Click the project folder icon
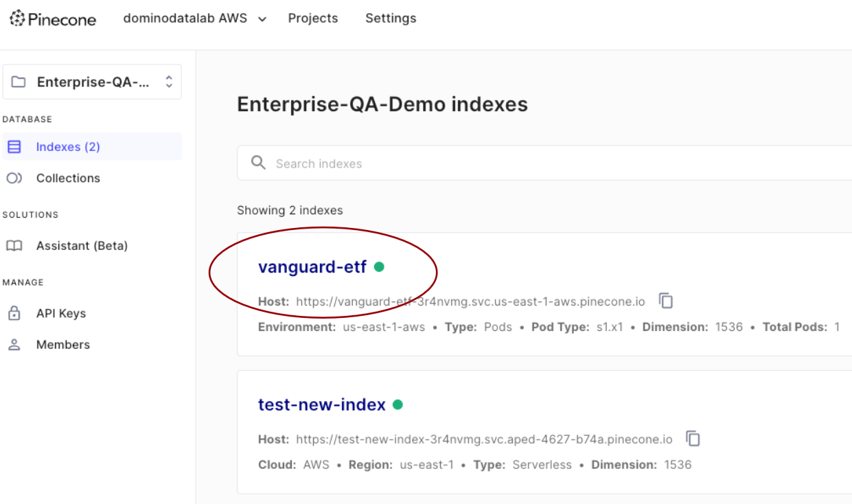This screenshot has height=504, width=852. [19, 82]
